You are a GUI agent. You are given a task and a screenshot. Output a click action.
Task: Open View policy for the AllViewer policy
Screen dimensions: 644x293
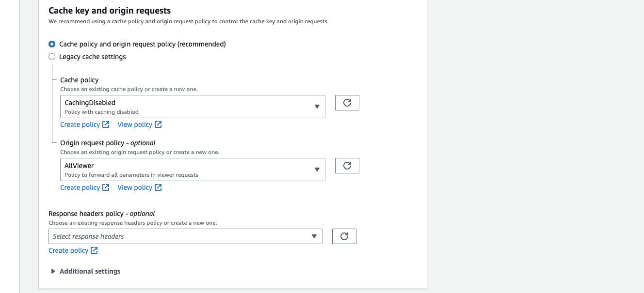click(x=135, y=187)
